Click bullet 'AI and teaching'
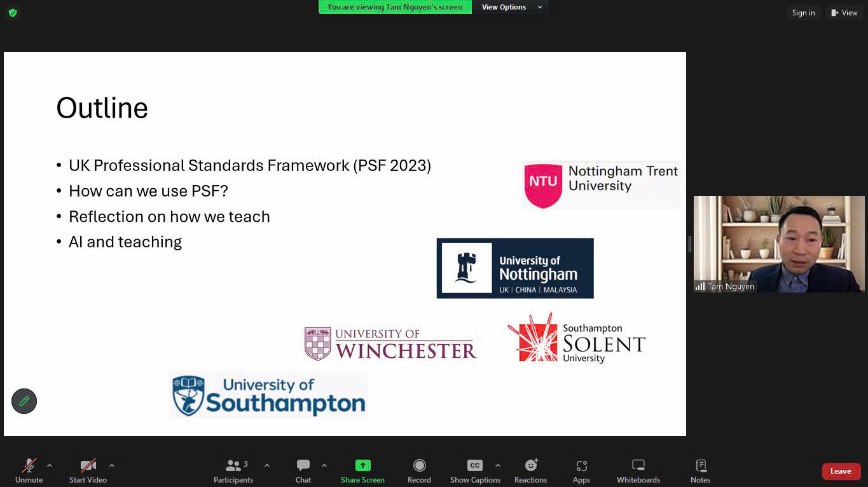The image size is (868, 487). 125,242
